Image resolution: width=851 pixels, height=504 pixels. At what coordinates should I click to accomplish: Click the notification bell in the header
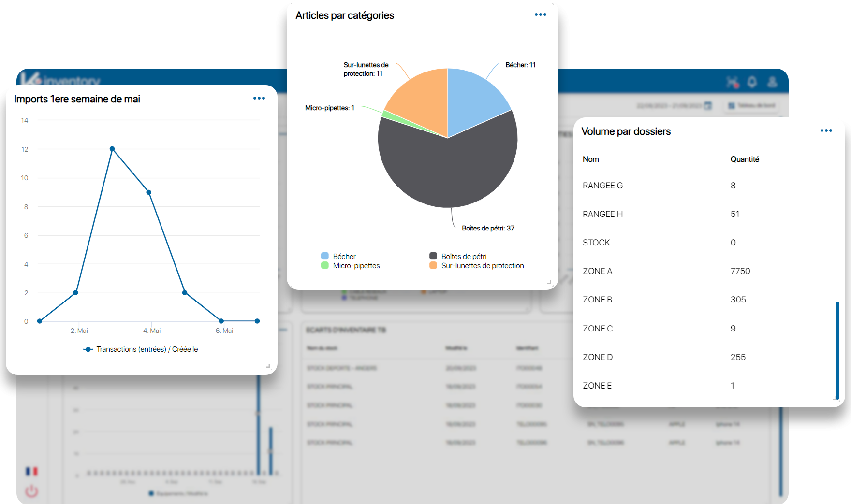coord(752,82)
